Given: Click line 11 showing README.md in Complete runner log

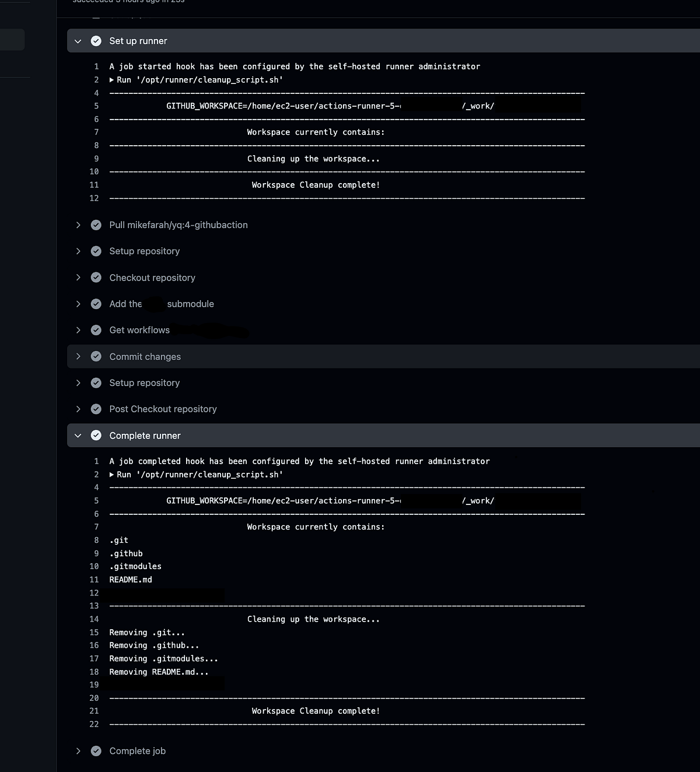Looking at the screenshot, I should [94, 580].
